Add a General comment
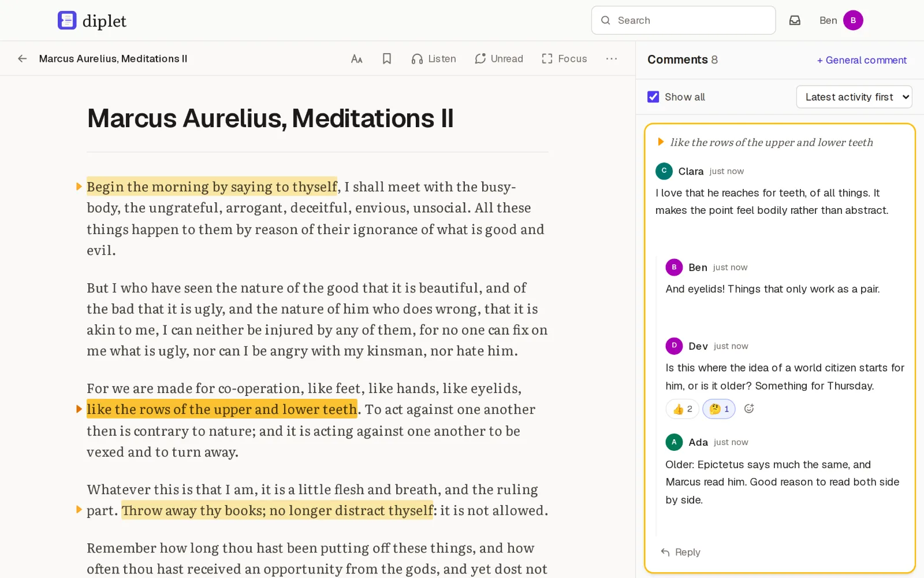The height and width of the screenshot is (578, 924). [x=862, y=60]
